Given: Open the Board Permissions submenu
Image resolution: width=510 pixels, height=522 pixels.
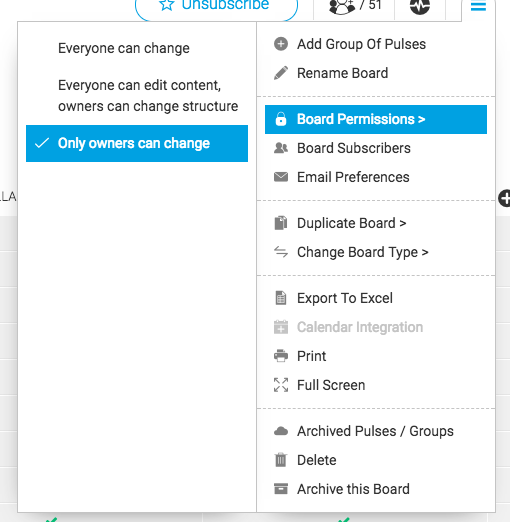Looking at the screenshot, I should click(x=376, y=119).
